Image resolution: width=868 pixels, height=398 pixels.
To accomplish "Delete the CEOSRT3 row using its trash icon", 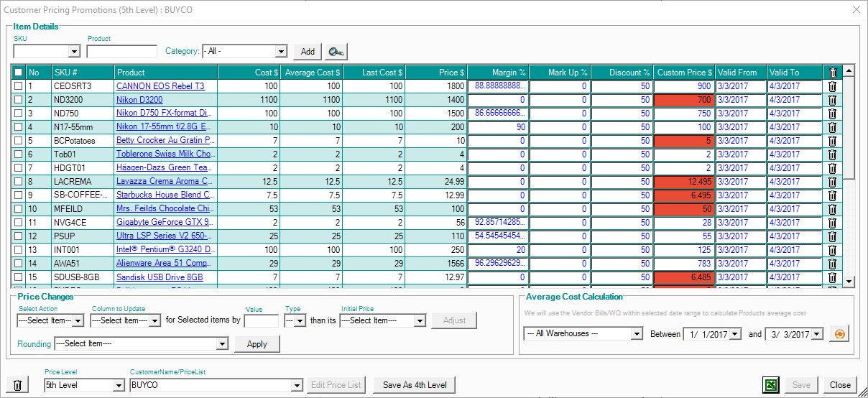I will tap(832, 86).
